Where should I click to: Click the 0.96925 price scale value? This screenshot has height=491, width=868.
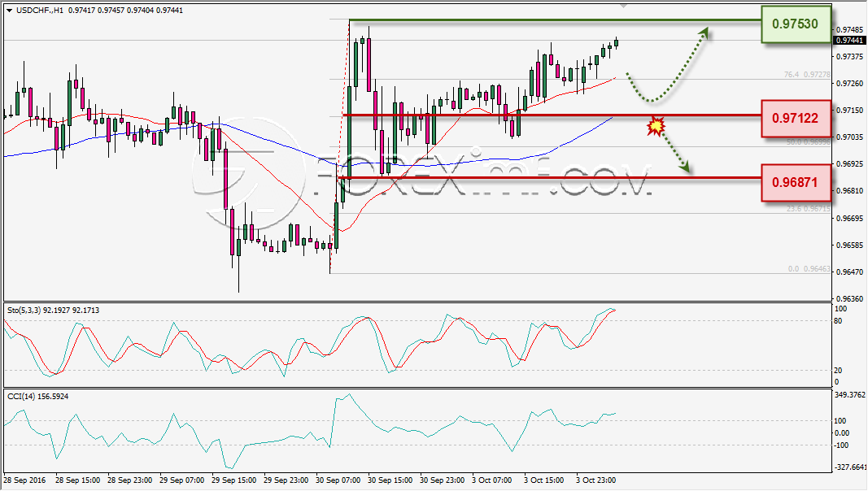[x=849, y=164]
